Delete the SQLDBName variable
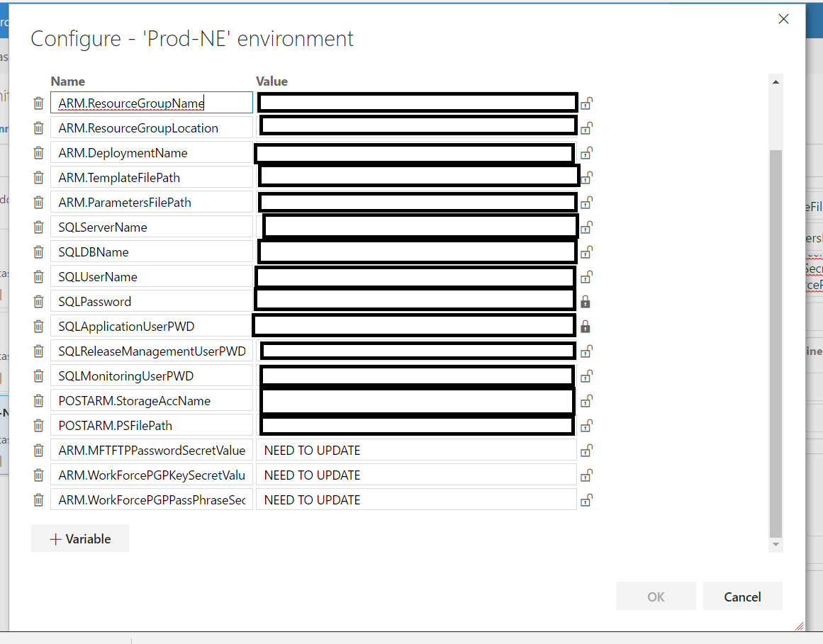This screenshot has height=644, width=823. (38, 252)
